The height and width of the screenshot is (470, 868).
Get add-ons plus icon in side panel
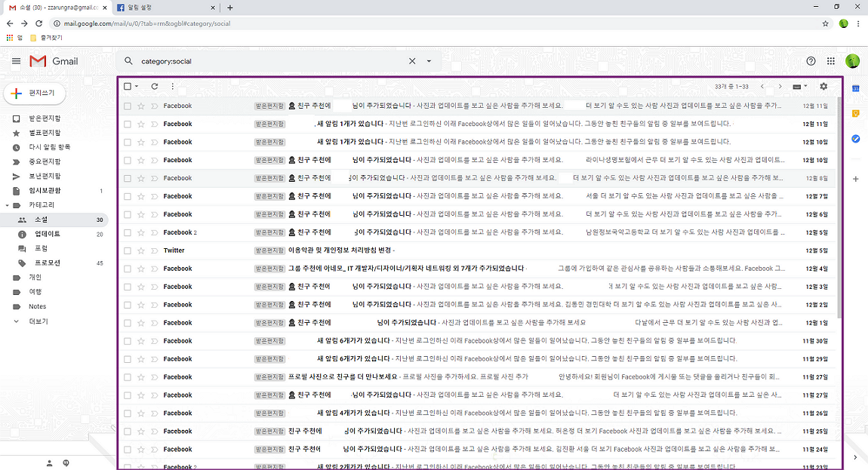(856, 179)
